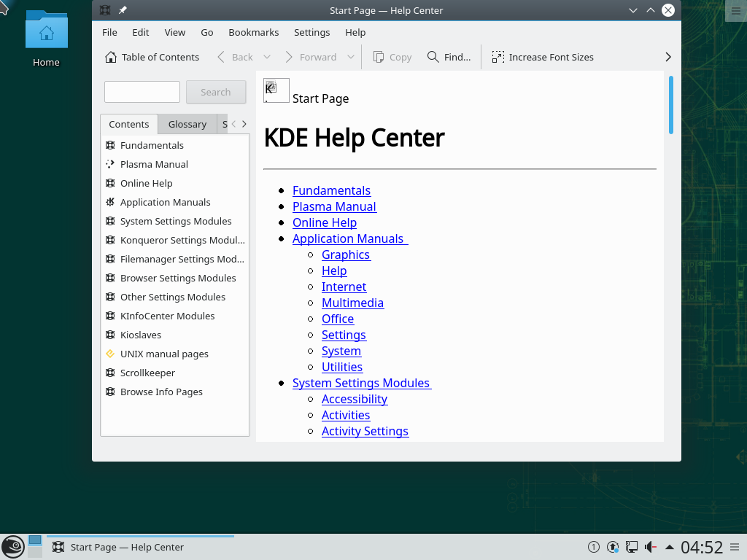Open the Back history dropdown arrow
This screenshot has height=560, width=747.
click(267, 57)
